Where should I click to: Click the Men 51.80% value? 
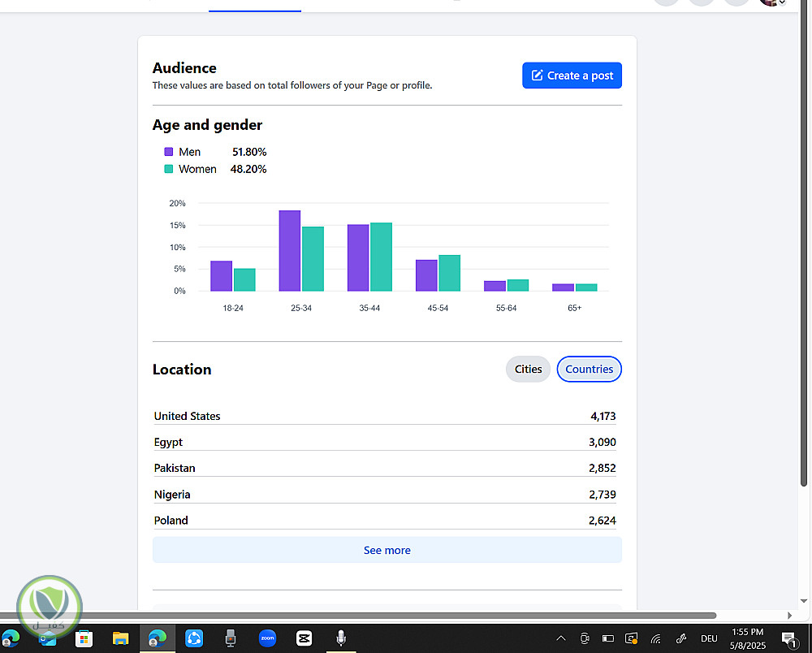click(x=249, y=152)
